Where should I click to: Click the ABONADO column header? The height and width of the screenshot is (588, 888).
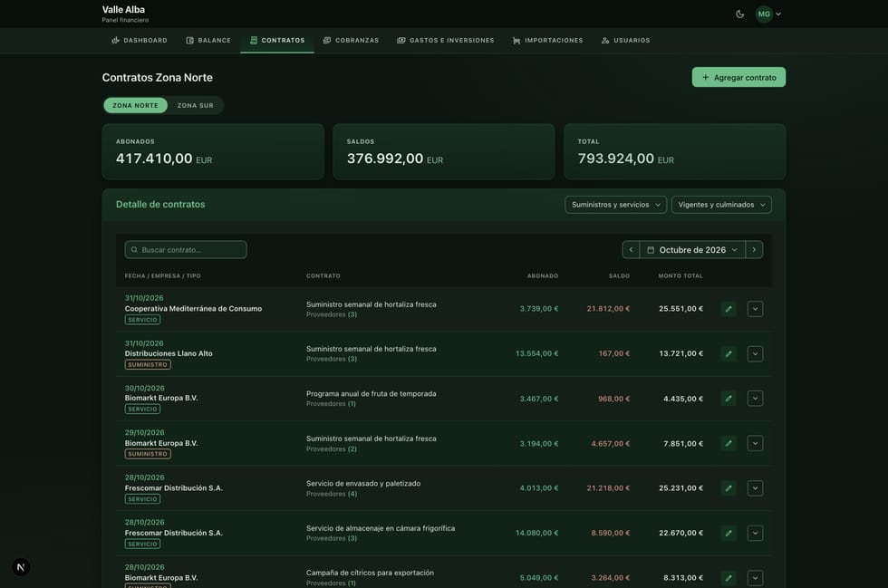(x=543, y=275)
